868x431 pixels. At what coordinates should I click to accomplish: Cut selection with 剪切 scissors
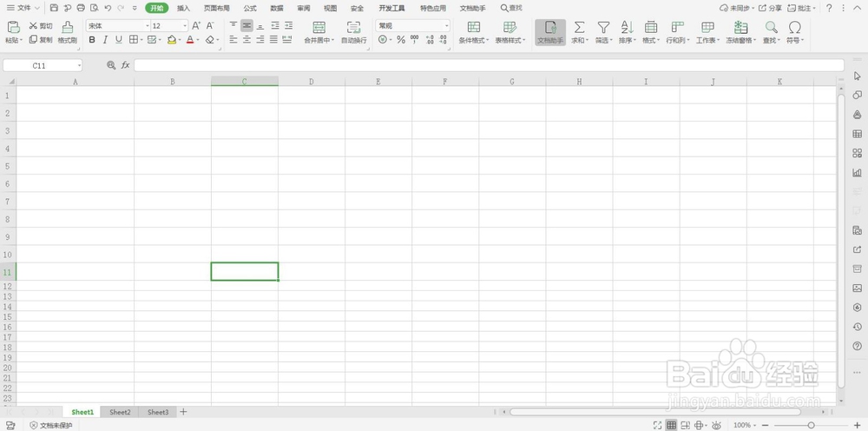pyautogui.click(x=41, y=25)
